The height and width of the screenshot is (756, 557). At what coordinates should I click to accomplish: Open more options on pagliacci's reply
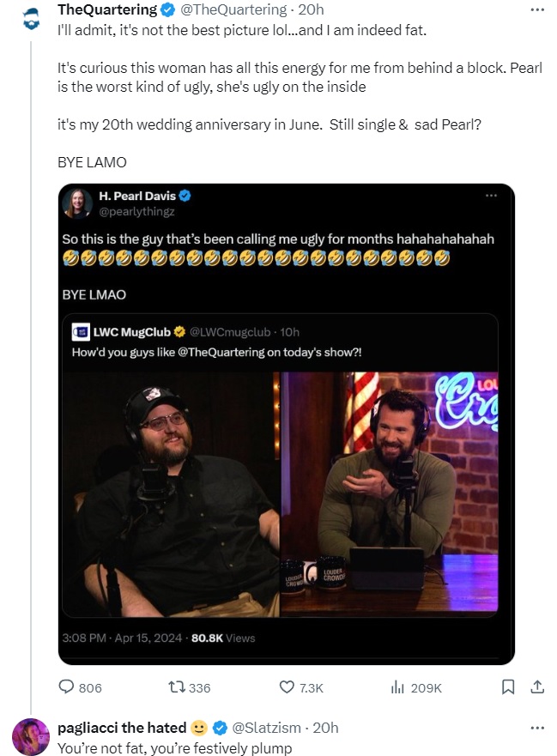pos(537,727)
